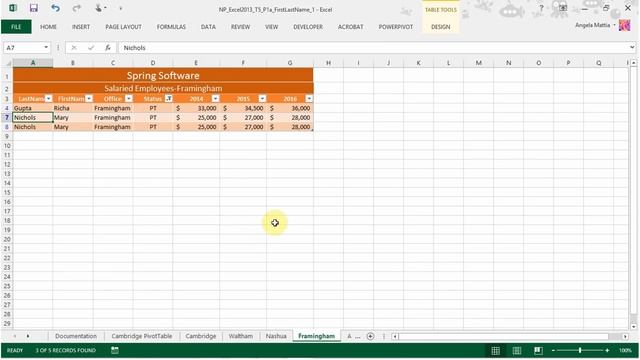Switch to Page Break Preview

[x=538, y=350]
